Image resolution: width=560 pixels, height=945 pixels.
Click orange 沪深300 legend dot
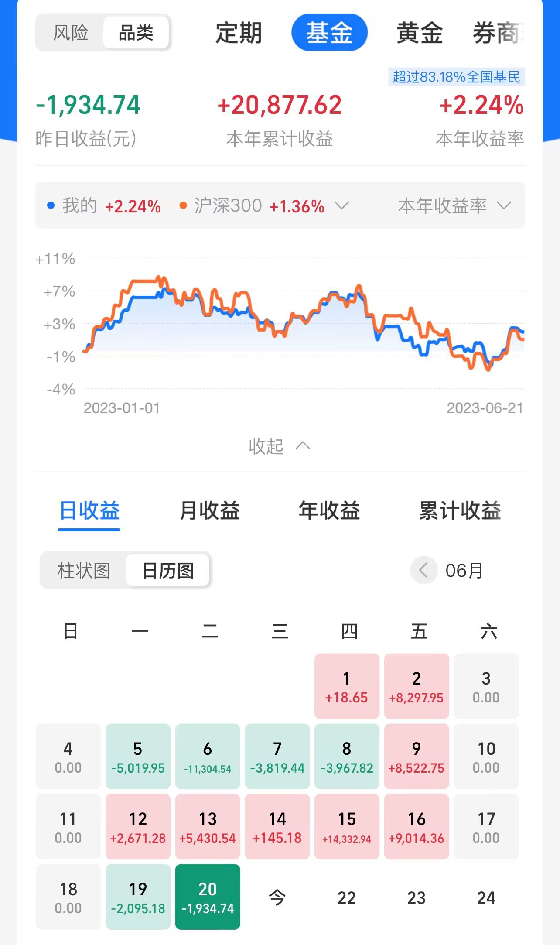point(183,205)
